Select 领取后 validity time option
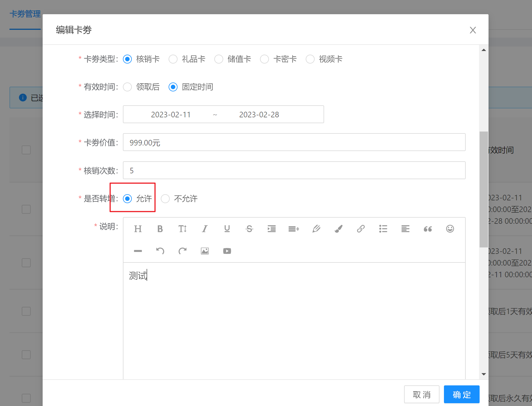The height and width of the screenshot is (406, 532). point(127,87)
